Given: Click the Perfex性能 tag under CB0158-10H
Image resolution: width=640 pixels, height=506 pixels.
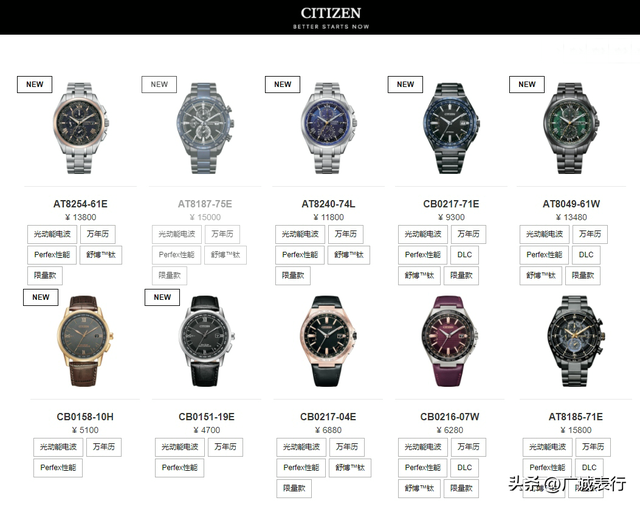Looking at the screenshot, I should point(58,468).
